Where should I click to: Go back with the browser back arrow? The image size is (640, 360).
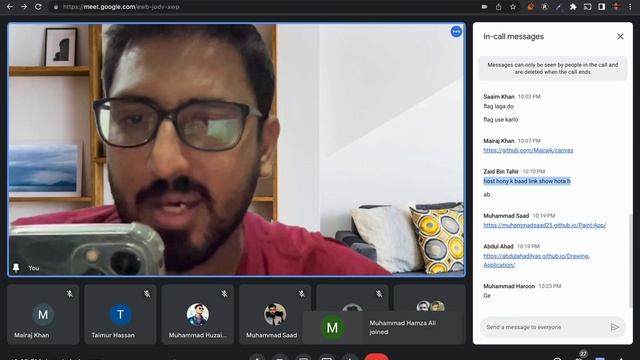pos(9,7)
